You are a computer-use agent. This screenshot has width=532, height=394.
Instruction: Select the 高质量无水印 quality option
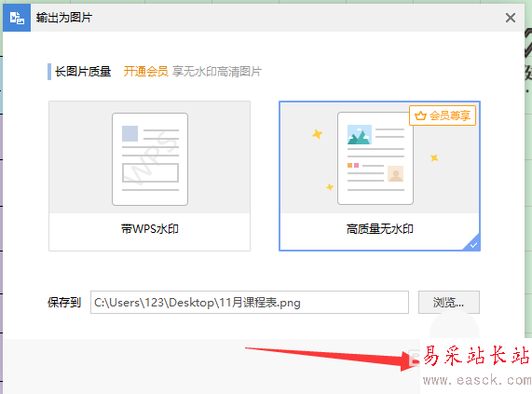click(x=379, y=176)
